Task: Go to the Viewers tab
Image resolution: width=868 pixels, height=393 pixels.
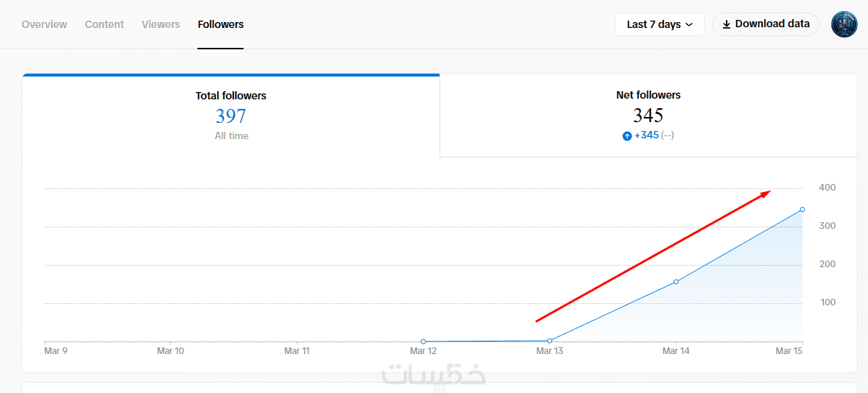Action: [x=160, y=24]
